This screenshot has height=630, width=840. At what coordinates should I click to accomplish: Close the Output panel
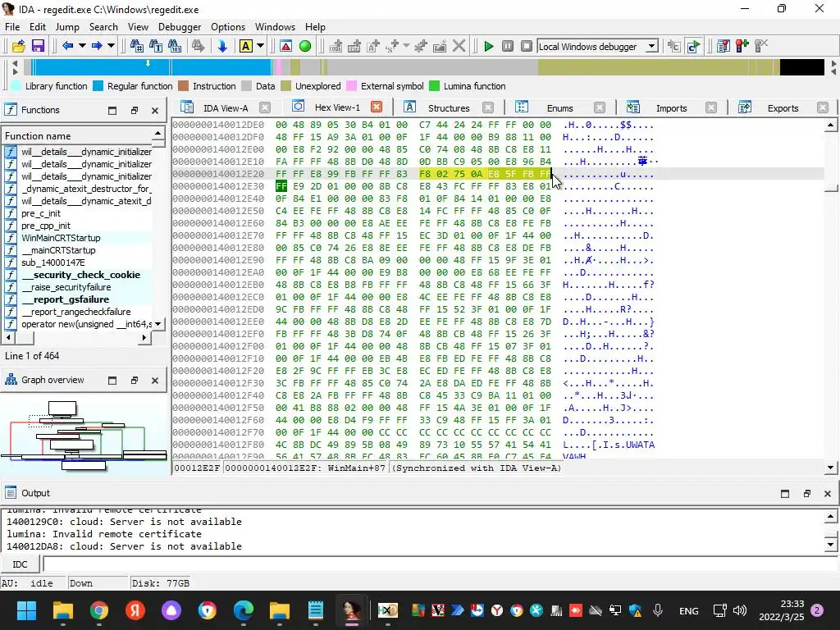827,493
